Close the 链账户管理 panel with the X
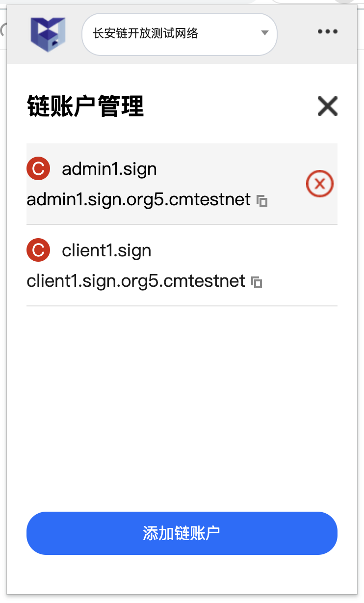The image size is (364, 603). (x=327, y=106)
